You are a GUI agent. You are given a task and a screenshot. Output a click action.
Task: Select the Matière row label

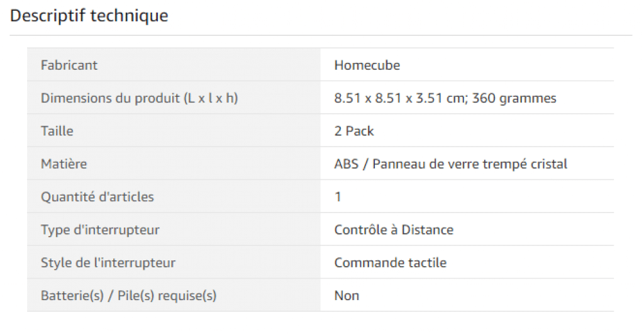(64, 164)
